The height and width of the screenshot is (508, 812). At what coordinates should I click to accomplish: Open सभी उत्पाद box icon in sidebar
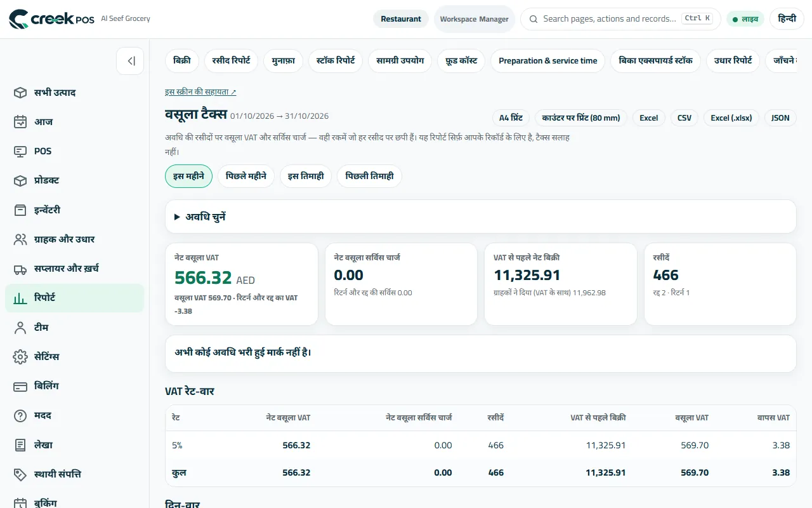[x=20, y=93]
